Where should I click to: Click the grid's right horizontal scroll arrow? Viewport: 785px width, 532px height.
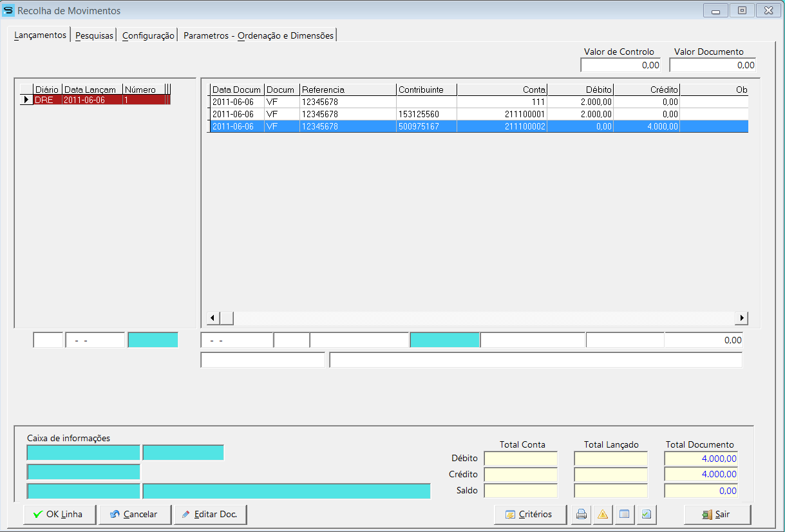742,318
